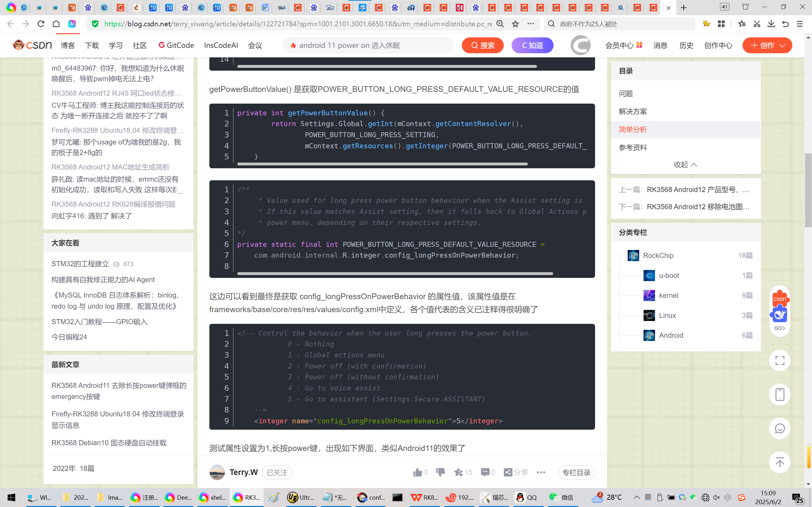This screenshot has width=812, height=507.
Task: Toggle the 已关注 follow button
Action: pyautogui.click(x=277, y=472)
